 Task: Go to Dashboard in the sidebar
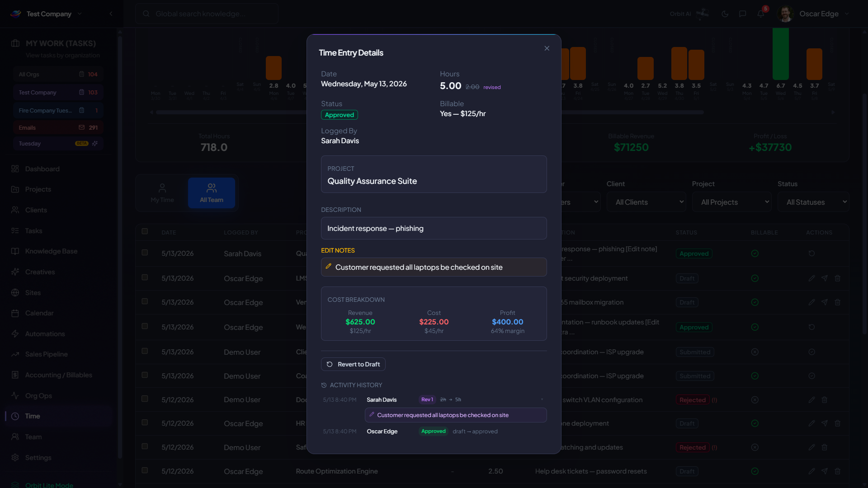point(42,169)
